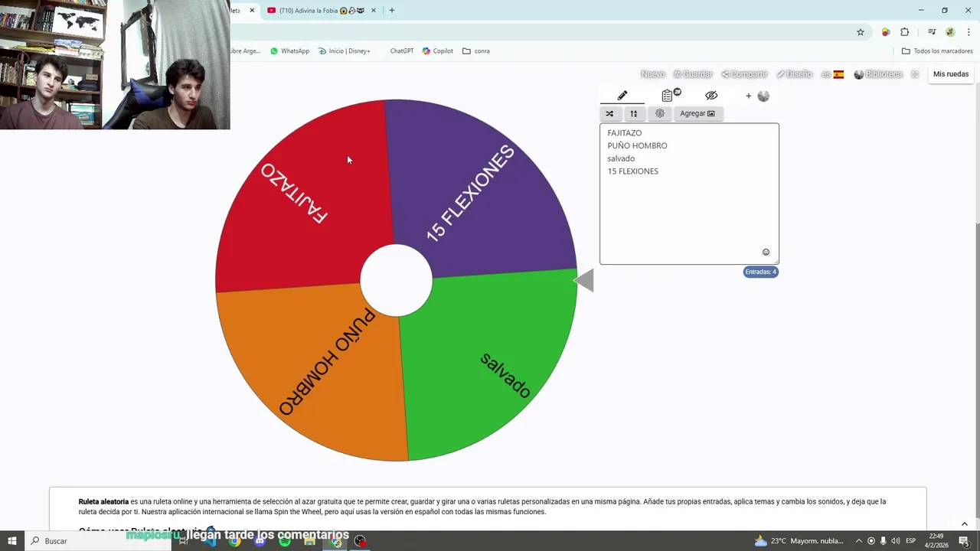The image size is (980, 551).
Task: Sort entries alphabetically
Action: (x=634, y=113)
